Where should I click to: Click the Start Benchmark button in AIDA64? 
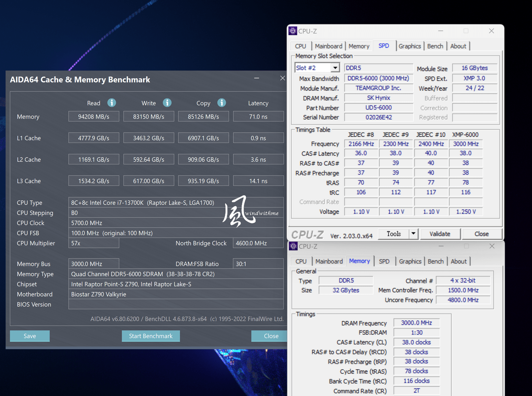point(151,336)
